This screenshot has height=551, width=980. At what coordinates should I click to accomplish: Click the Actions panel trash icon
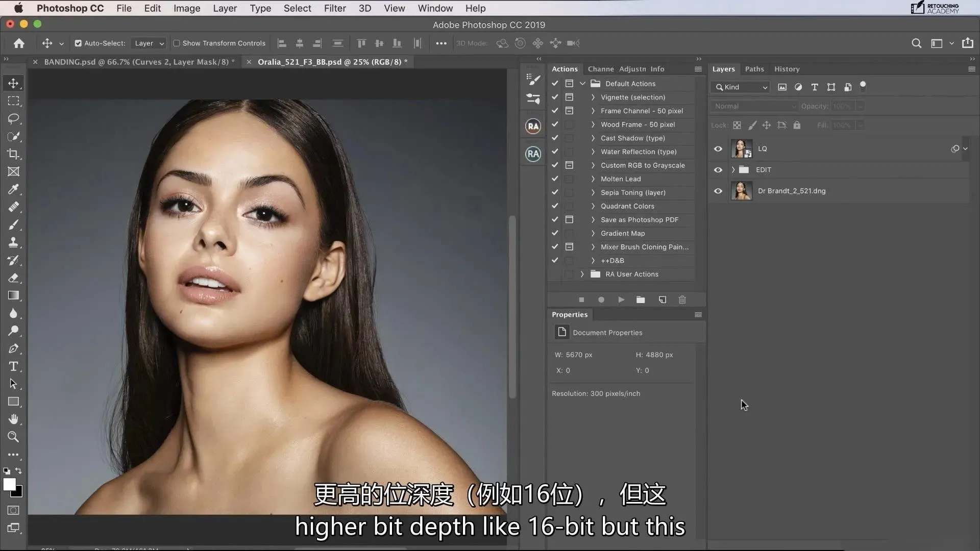[682, 300]
